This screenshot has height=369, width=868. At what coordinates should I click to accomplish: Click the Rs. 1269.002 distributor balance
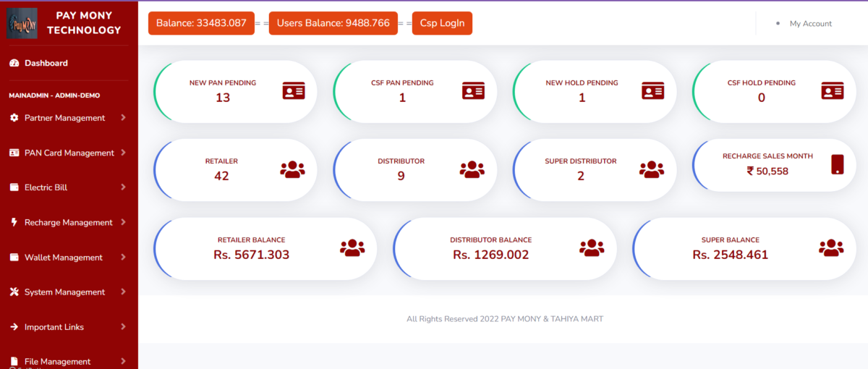(x=491, y=255)
